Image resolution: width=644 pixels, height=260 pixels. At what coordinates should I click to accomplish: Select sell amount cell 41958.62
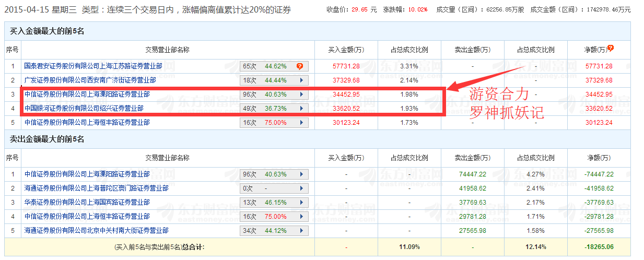[x=472, y=188]
